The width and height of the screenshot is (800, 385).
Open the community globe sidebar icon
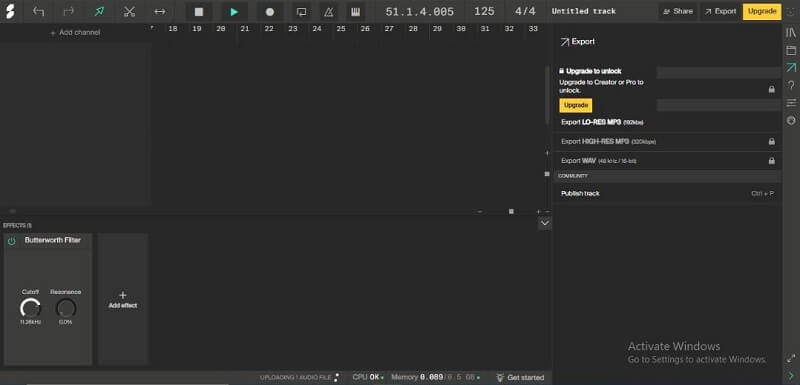(x=791, y=121)
